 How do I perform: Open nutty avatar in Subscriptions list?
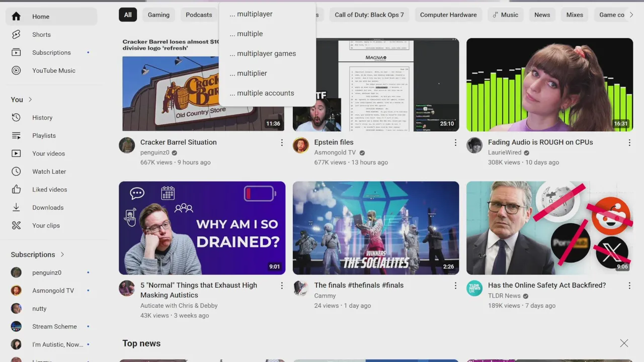point(16,309)
